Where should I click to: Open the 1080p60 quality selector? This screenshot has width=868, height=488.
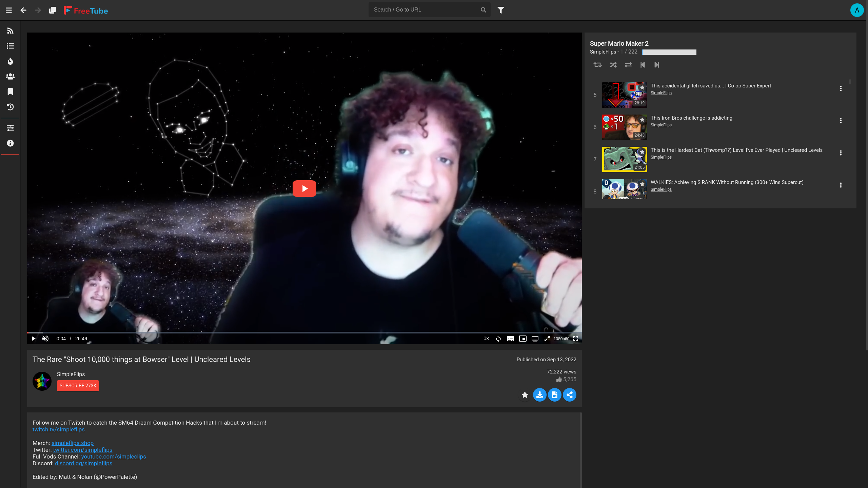[561, 339]
